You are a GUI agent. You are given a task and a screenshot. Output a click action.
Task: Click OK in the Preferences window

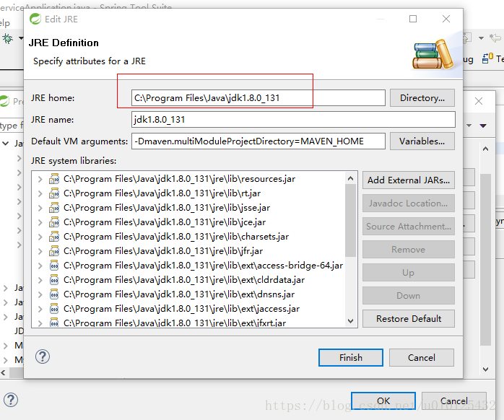tap(383, 401)
